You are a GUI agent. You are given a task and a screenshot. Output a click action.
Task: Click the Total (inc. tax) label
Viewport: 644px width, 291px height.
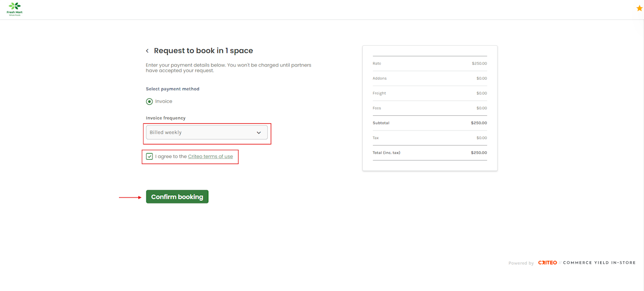386,153
